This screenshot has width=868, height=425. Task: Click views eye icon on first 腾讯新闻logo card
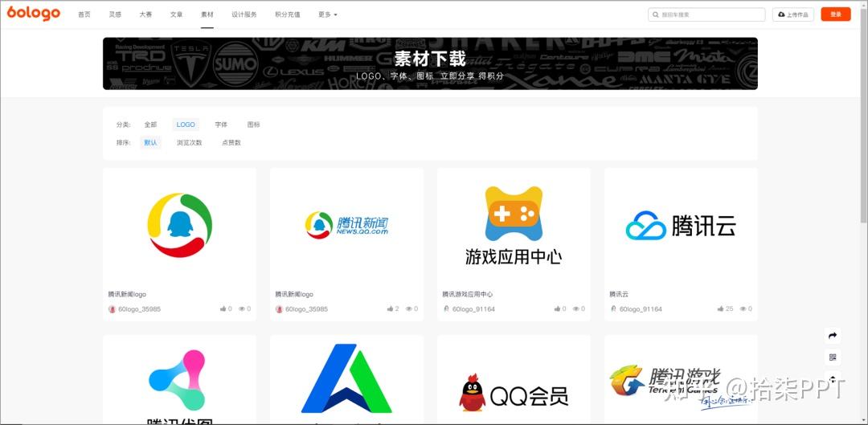click(242, 309)
